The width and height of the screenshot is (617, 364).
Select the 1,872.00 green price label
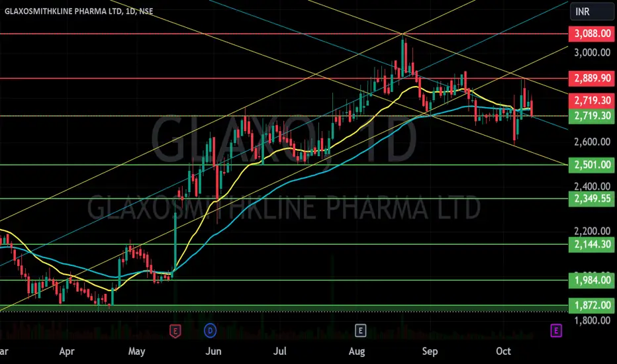(x=592, y=305)
